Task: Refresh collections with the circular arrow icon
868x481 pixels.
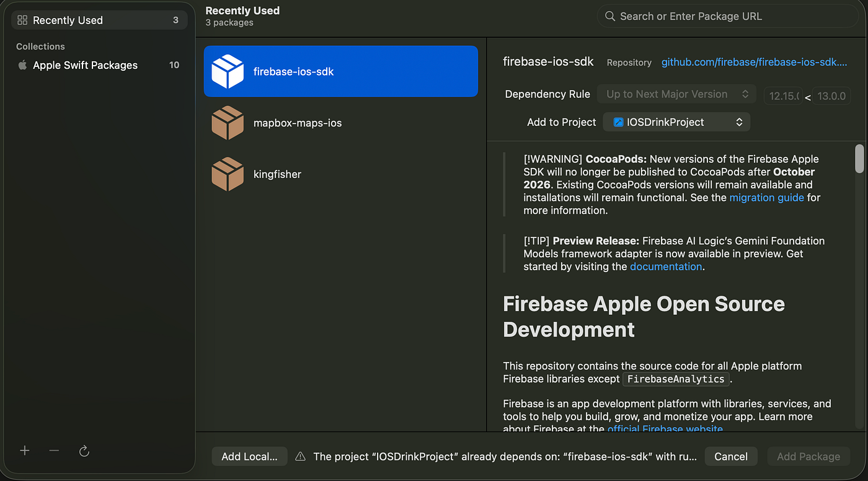Action: pyautogui.click(x=84, y=451)
